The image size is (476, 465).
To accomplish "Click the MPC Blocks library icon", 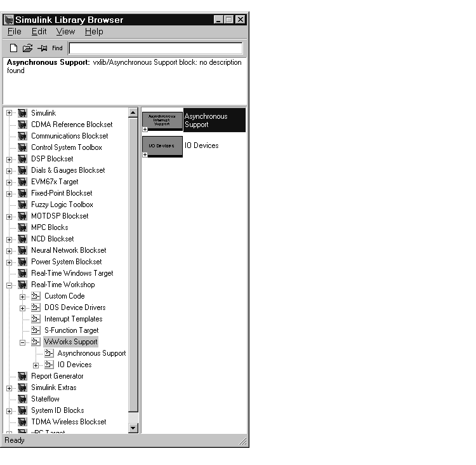I will point(22,227).
